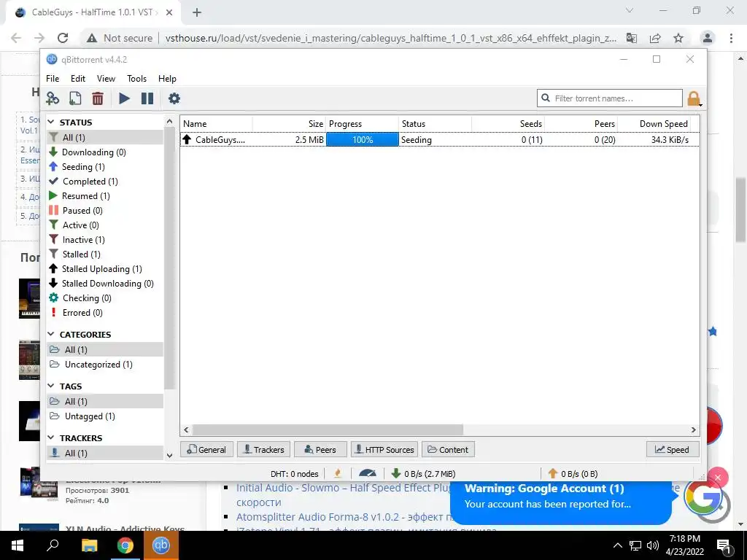Click the download speed 0 B/s (2.7 MiB) indicator
The width and height of the screenshot is (747, 560).
424,474
